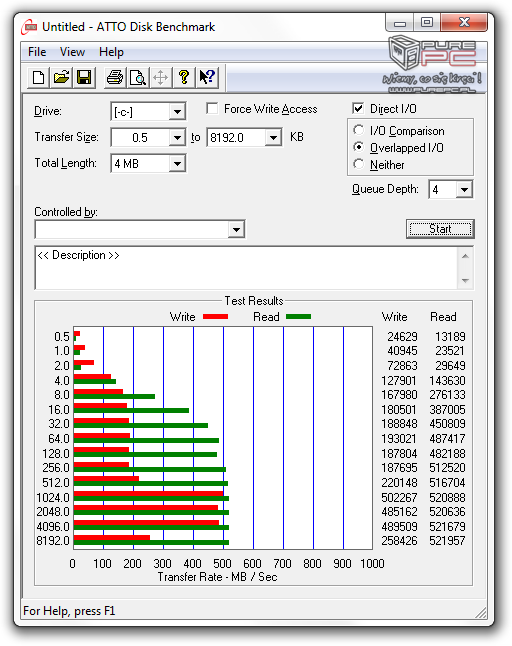Screen dimensions: 512x646
Task: Expand the Controlled by dropdown
Action: 236,229
